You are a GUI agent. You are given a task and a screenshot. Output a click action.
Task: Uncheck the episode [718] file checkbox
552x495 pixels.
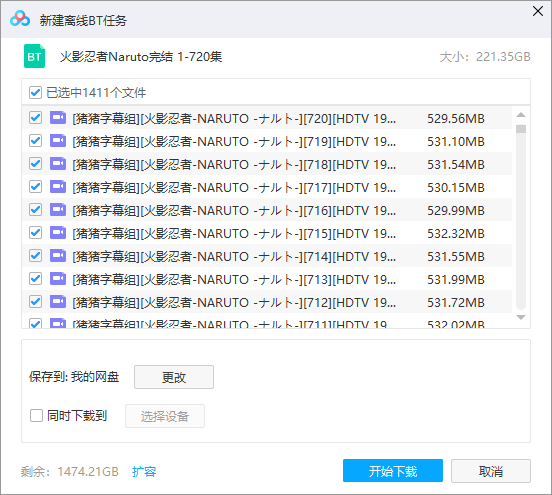pyautogui.click(x=36, y=164)
